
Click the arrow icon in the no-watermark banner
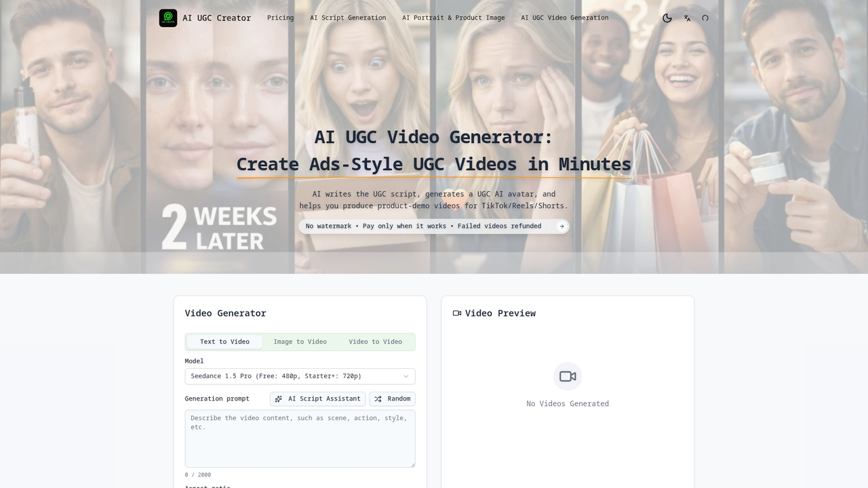point(561,226)
